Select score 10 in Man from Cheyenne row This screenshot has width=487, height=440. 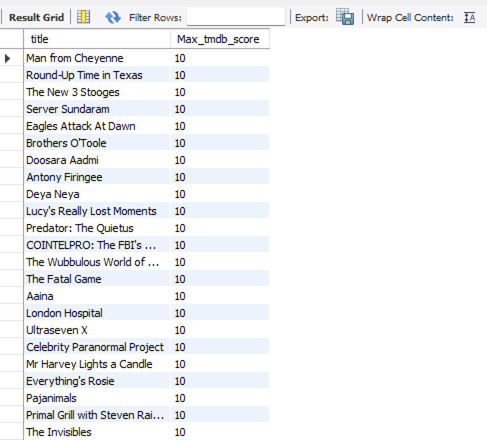point(220,58)
